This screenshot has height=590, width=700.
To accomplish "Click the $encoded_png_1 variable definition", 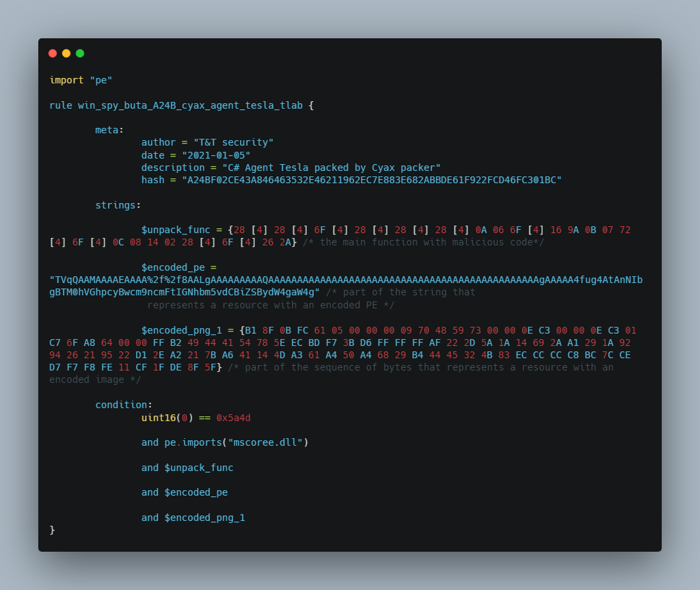I will tap(181, 330).
